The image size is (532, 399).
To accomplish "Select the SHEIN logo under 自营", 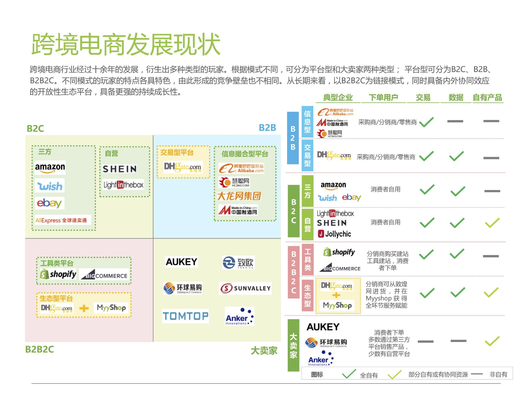I will click(x=120, y=169).
